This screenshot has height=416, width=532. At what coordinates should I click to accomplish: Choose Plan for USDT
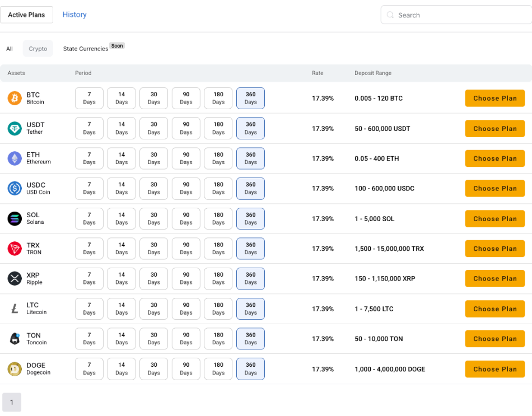point(494,128)
